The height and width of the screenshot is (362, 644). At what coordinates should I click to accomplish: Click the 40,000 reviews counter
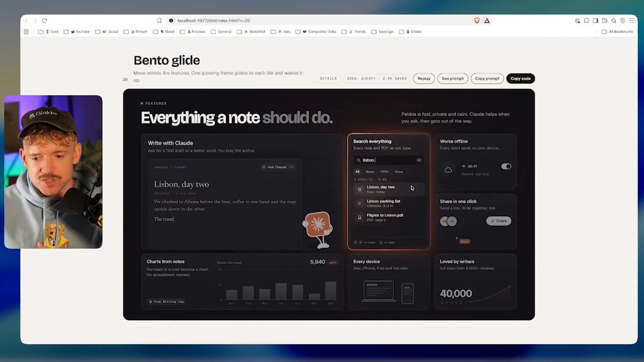[456, 293]
